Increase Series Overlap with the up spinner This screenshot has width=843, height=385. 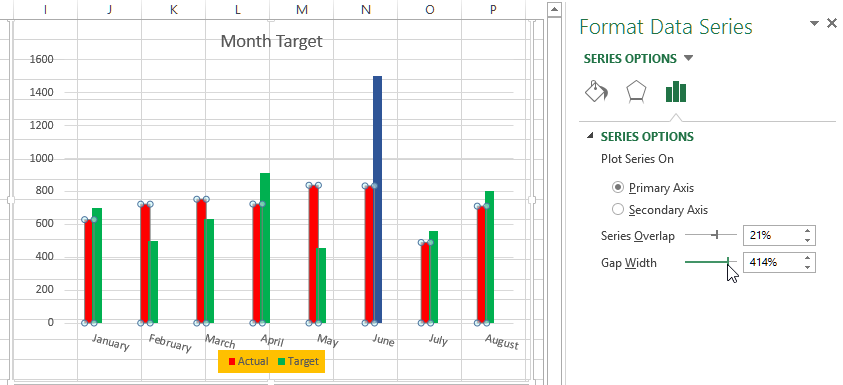pos(808,231)
